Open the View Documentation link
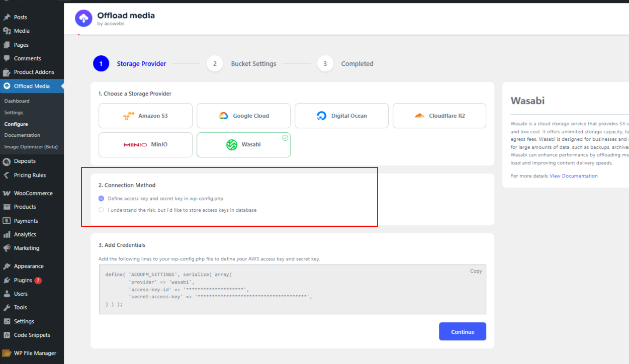 pos(574,176)
